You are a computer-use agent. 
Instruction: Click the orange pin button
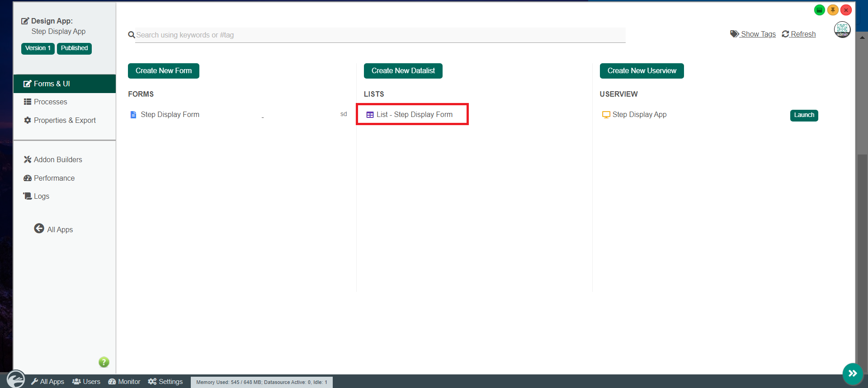[833, 10]
